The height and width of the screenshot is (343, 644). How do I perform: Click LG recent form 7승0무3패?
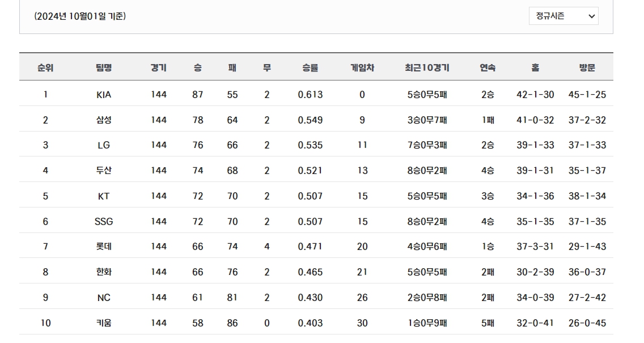click(427, 145)
